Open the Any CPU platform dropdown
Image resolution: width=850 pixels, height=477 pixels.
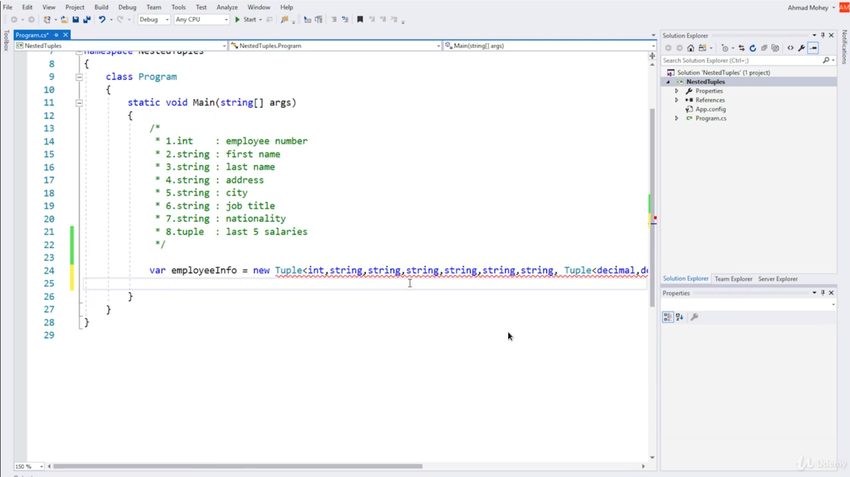[201, 20]
